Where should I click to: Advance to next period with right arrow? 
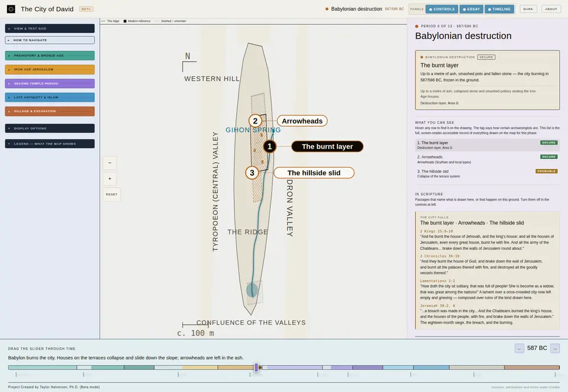(555, 348)
